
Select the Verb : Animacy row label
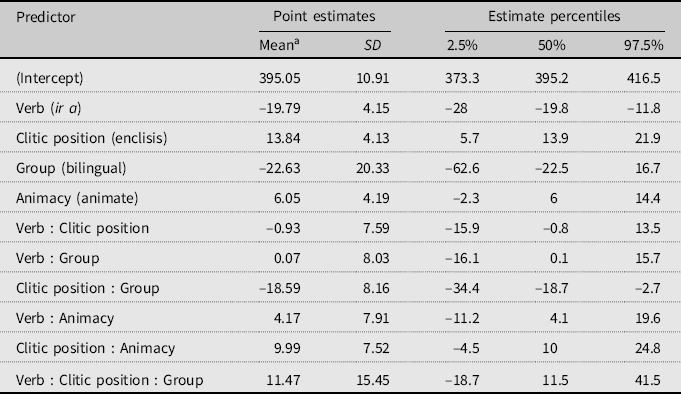[x=65, y=318]
